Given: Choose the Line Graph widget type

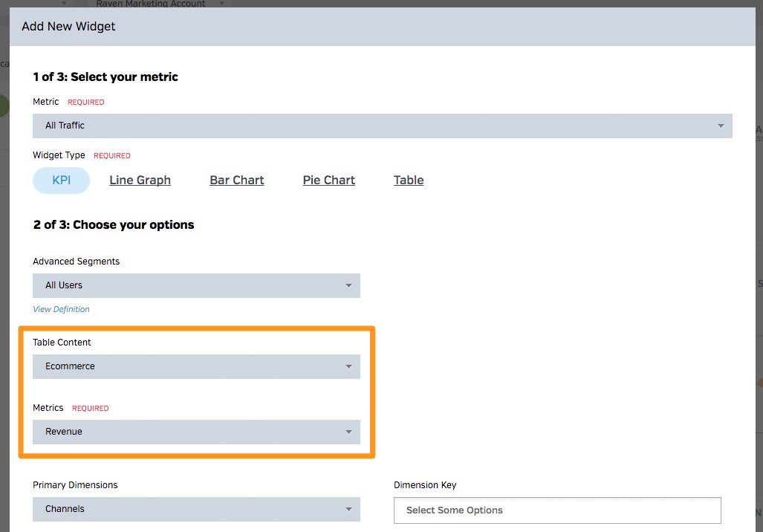Looking at the screenshot, I should (x=140, y=181).
